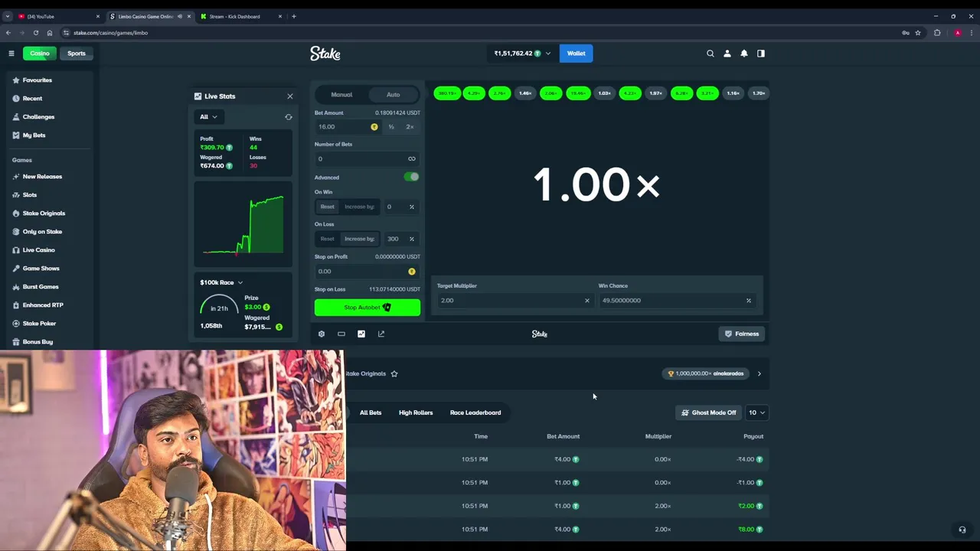Select On Loss Reset option
This screenshot has height=551, width=980.
[x=327, y=239]
